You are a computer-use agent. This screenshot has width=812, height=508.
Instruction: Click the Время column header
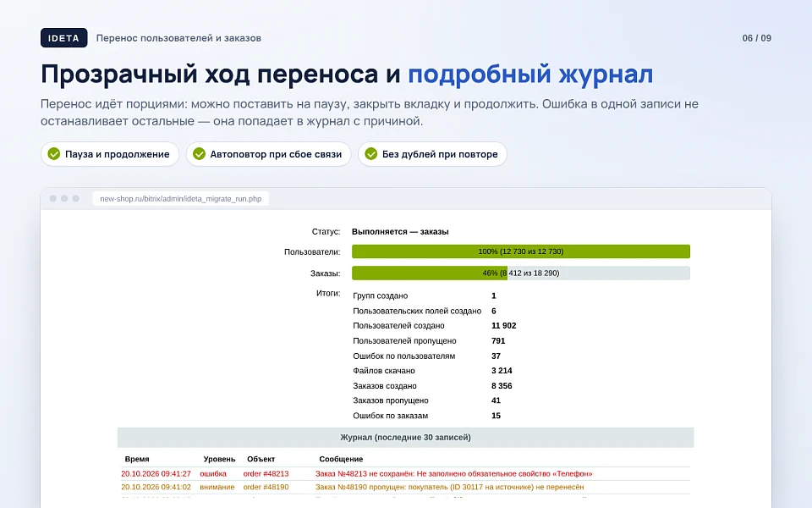137,459
